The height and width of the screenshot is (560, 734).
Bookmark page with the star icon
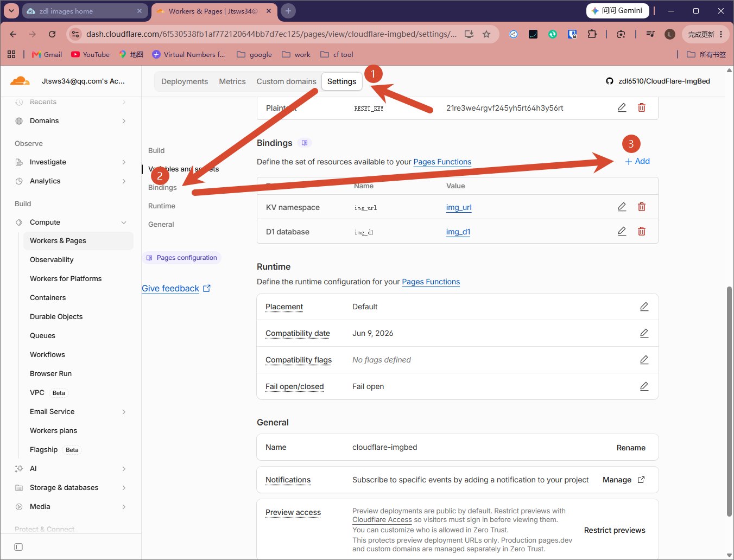click(x=486, y=34)
